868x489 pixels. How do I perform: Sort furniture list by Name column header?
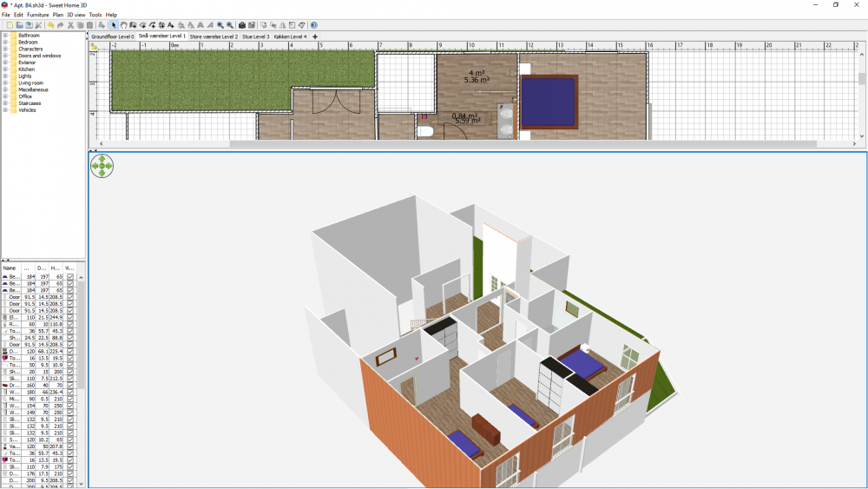click(x=10, y=268)
